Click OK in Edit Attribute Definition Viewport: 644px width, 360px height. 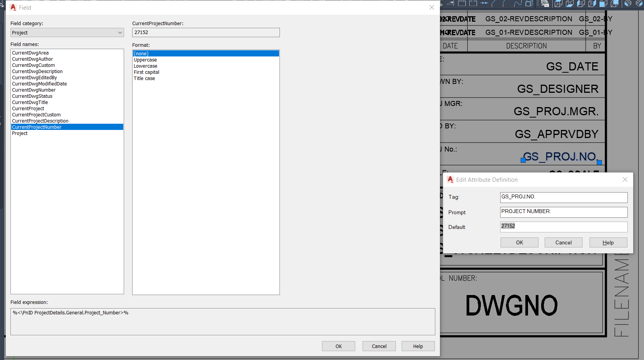(519, 242)
